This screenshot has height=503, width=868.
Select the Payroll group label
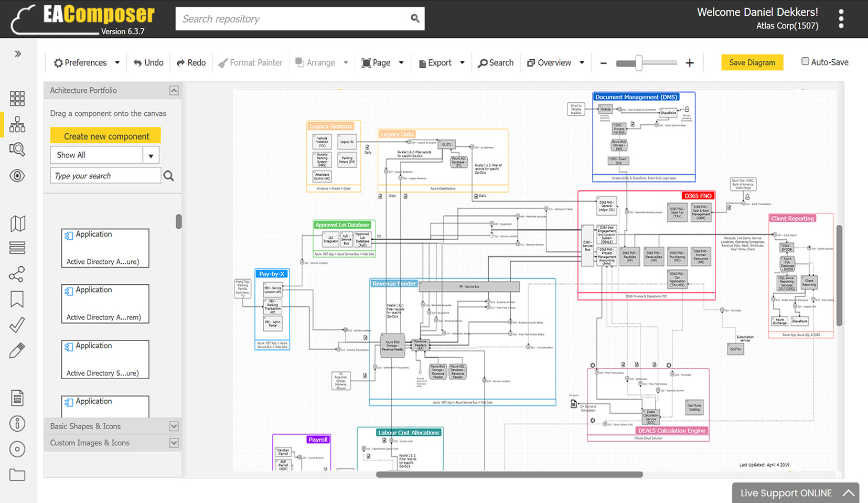[318, 440]
